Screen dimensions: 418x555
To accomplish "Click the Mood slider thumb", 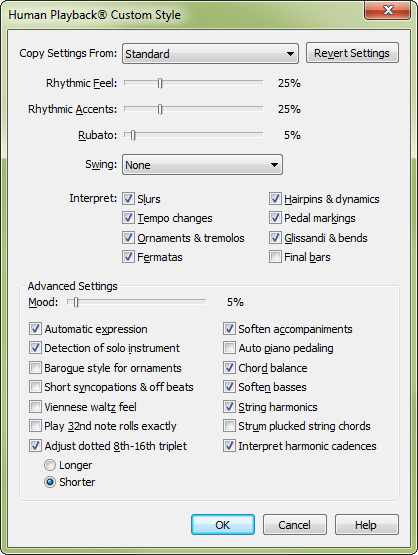I will 76,302.
